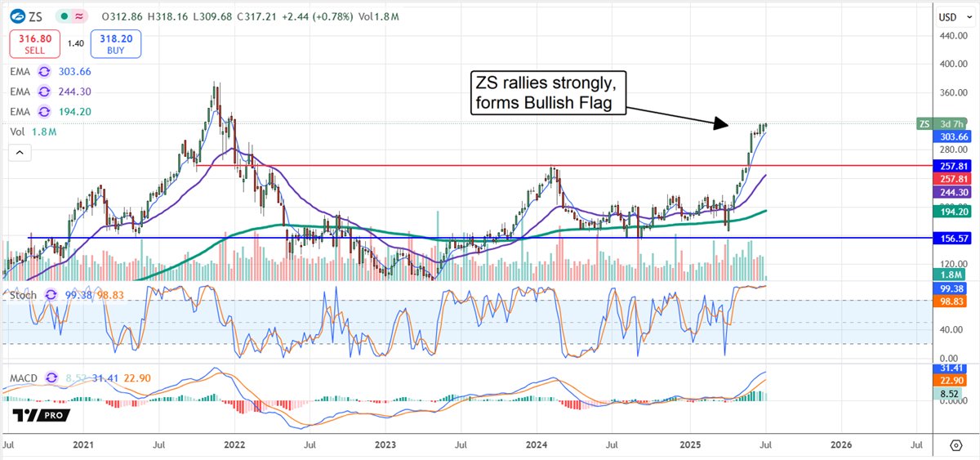The width and height of the screenshot is (980, 460).
Task: Collapse the indicator legend with chevron arrow
Action: (x=20, y=151)
